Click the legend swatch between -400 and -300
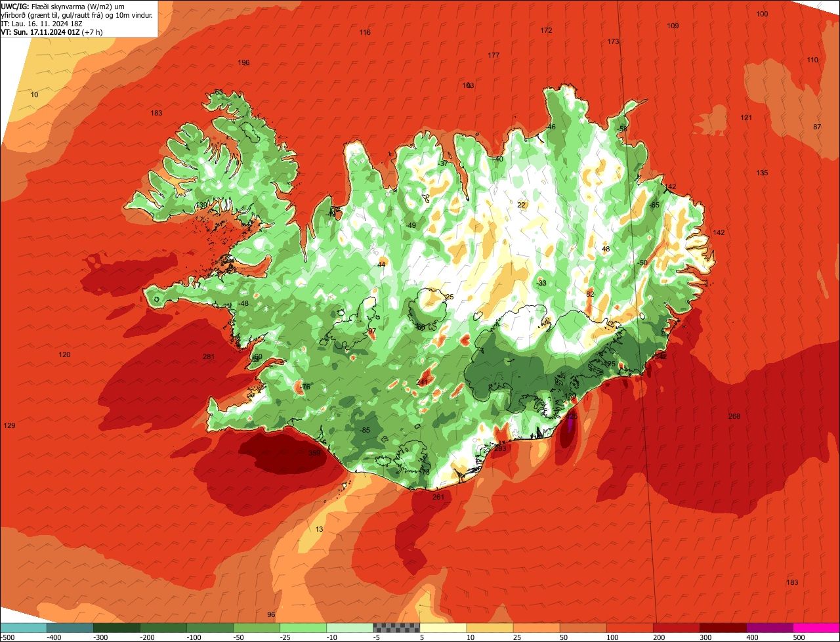The height and width of the screenshot is (642, 840). coord(70,628)
